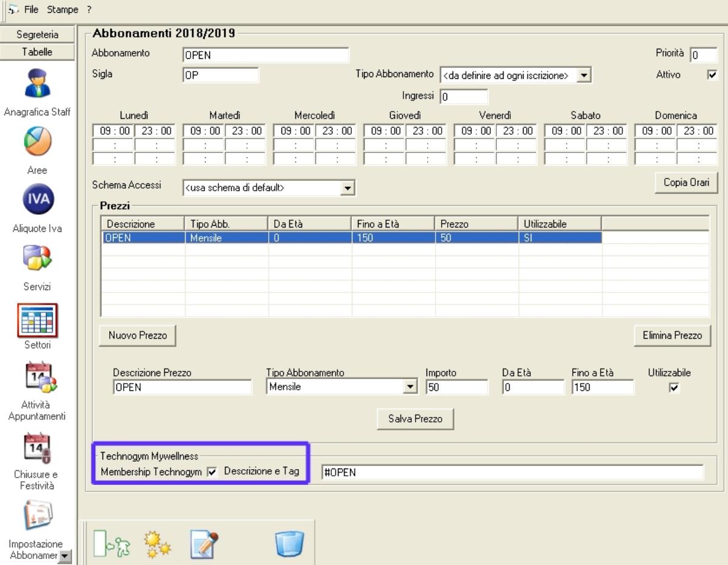This screenshot has height=565, width=728.
Task: Click the Salva Prezzo button
Action: coord(415,419)
